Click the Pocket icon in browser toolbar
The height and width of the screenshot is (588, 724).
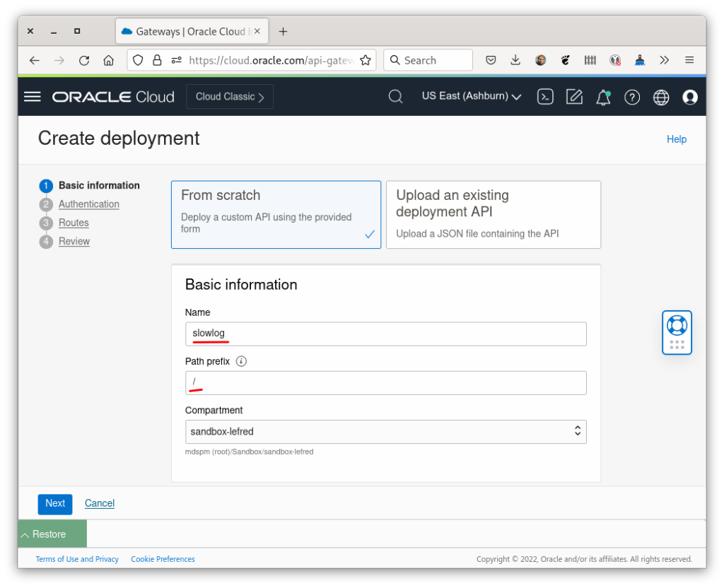tap(491, 60)
